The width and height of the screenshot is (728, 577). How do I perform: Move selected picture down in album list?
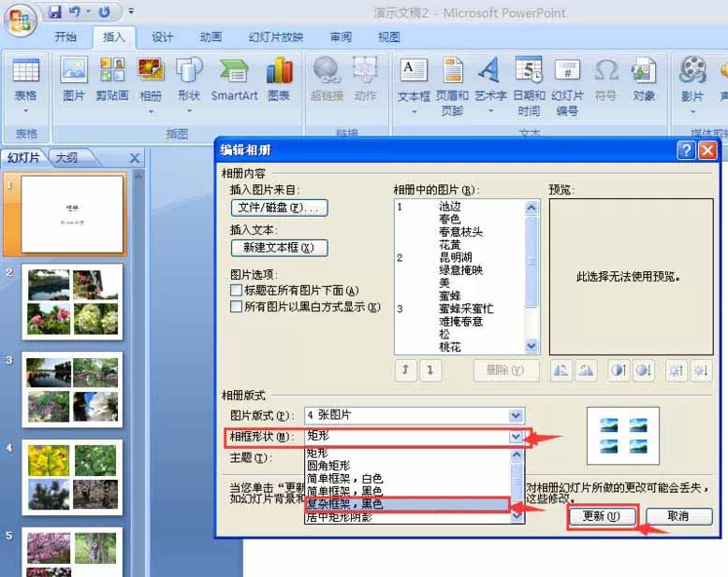coord(430,370)
